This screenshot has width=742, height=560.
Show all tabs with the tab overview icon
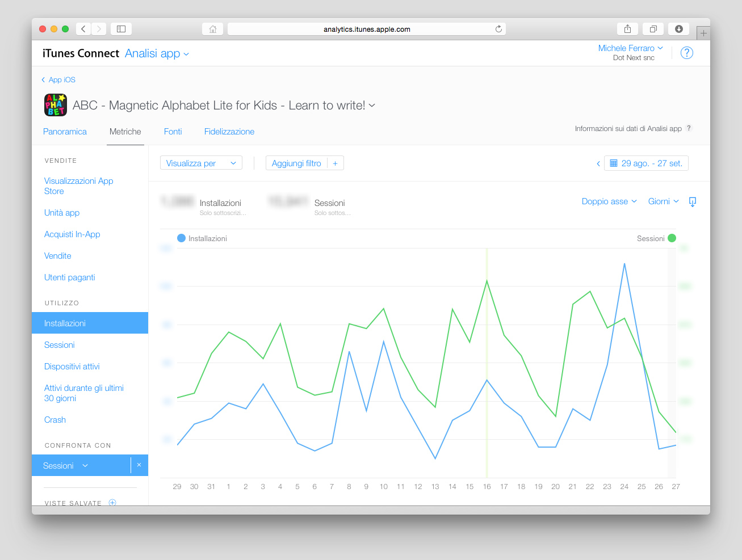(653, 29)
